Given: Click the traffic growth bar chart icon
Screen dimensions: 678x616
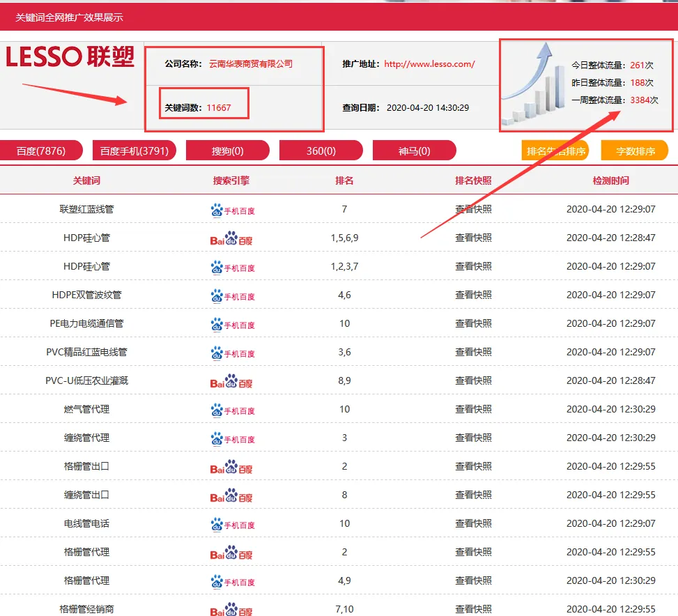Looking at the screenshot, I should (534, 84).
